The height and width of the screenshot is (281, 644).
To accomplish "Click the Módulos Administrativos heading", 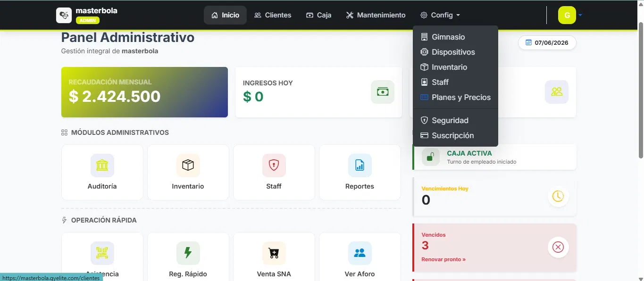I will coord(120,132).
